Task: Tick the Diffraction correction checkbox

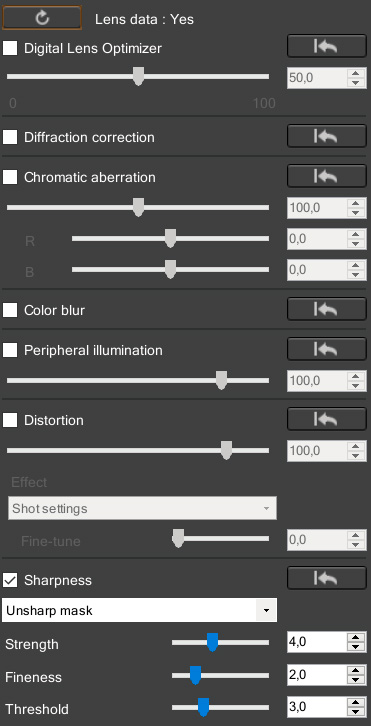Action: tap(10, 137)
